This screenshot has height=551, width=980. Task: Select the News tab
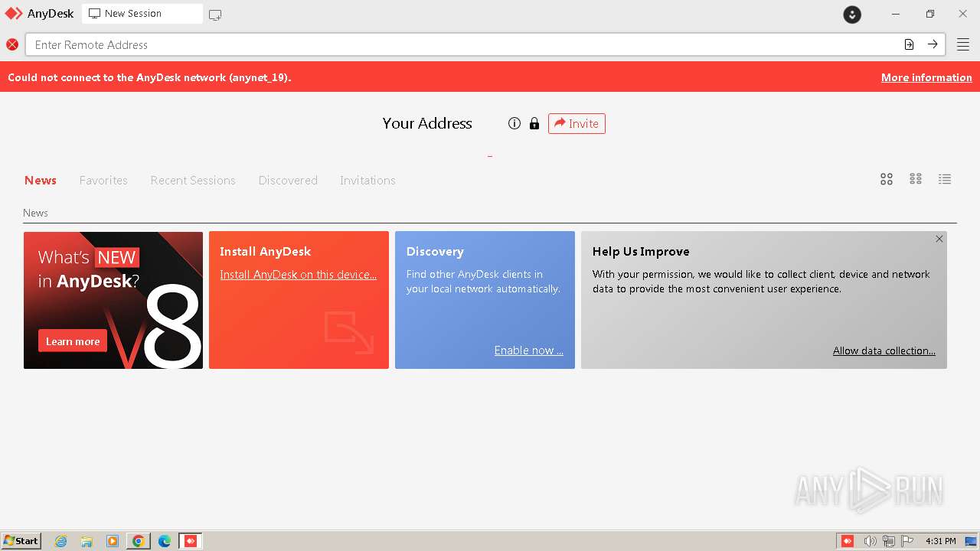[41, 181]
